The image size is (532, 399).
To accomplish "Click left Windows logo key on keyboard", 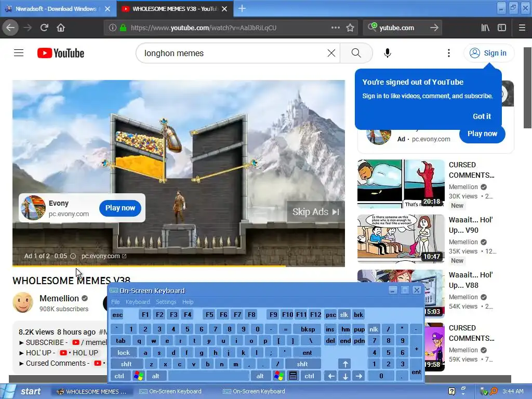I will (138, 376).
